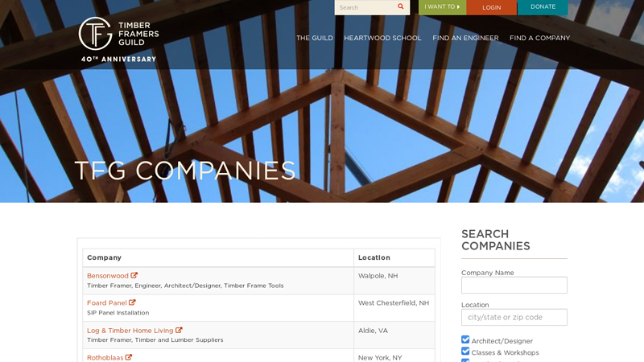Click the Architect/Designer label
Screen dimensions: 644x362
point(502,341)
